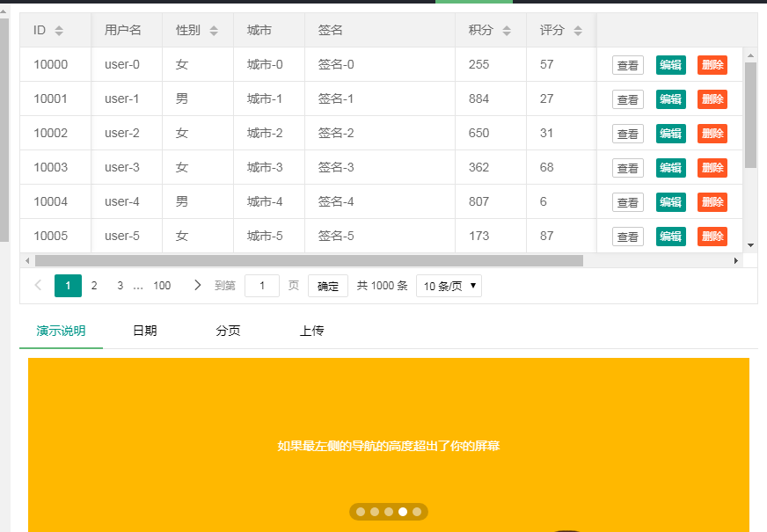Viewport: 767px width, 532px height.
Task: Go to page 1 in pagination
Action: tap(68, 286)
